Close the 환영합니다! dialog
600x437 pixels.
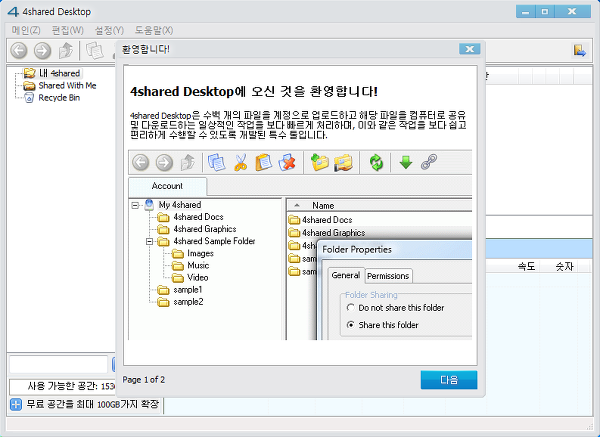pos(470,49)
